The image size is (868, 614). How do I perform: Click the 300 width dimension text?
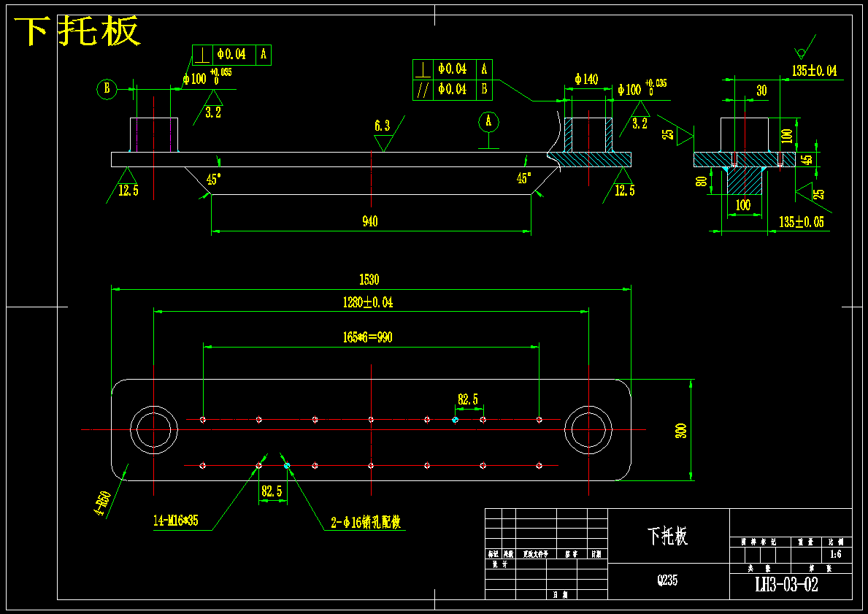(x=681, y=430)
